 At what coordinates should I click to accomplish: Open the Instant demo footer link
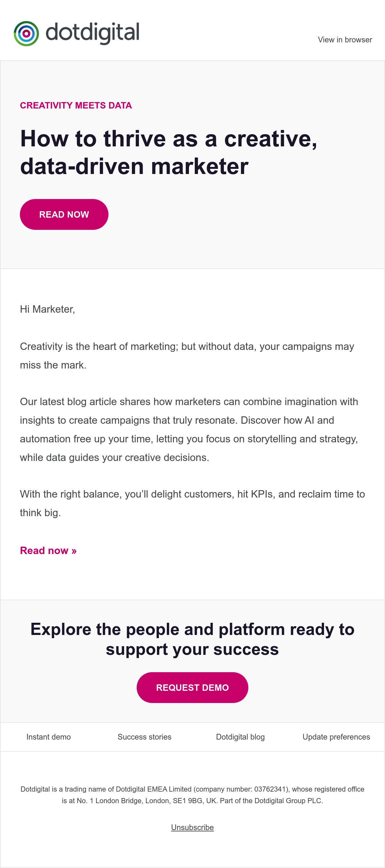tap(48, 737)
